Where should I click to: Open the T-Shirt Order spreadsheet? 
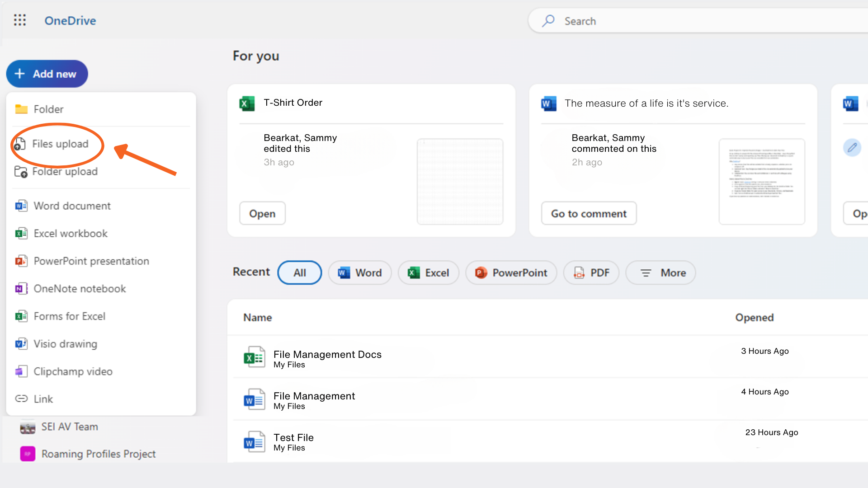(x=261, y=213)
